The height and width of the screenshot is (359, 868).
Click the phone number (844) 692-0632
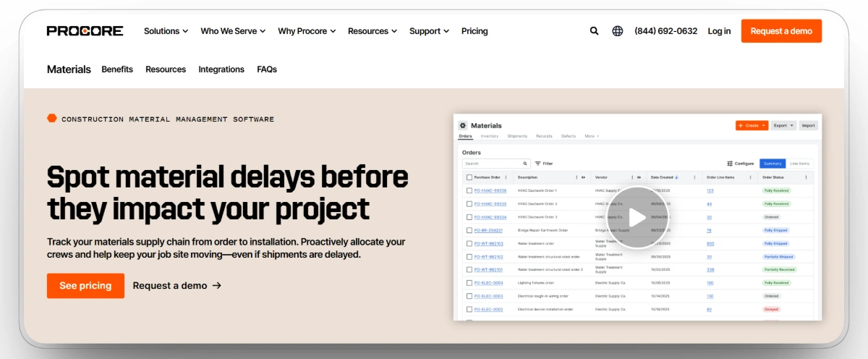(x=665, y=31)
